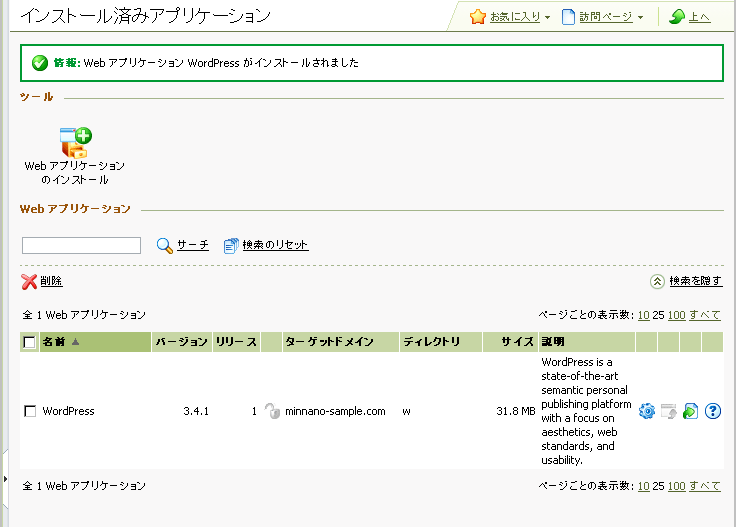This screenshot has height=527, width=736.
Task: Click the minnano-sample.com domain text
Action: pos(335,412)
